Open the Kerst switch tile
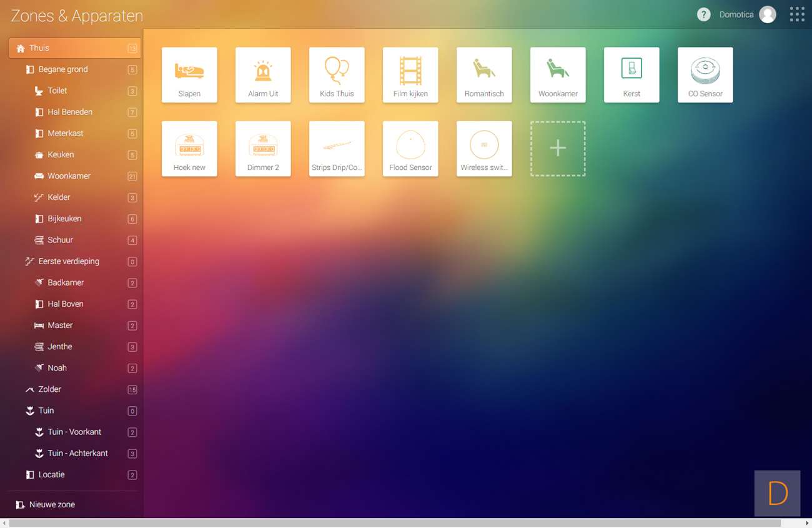812x528 pixels. tap(631, 75)
